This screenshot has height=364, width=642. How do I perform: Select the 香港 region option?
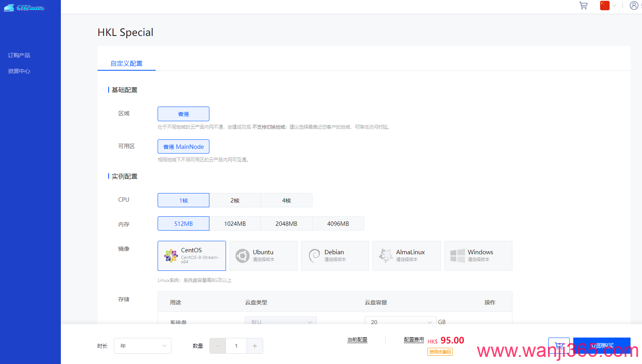click(183, 114)
